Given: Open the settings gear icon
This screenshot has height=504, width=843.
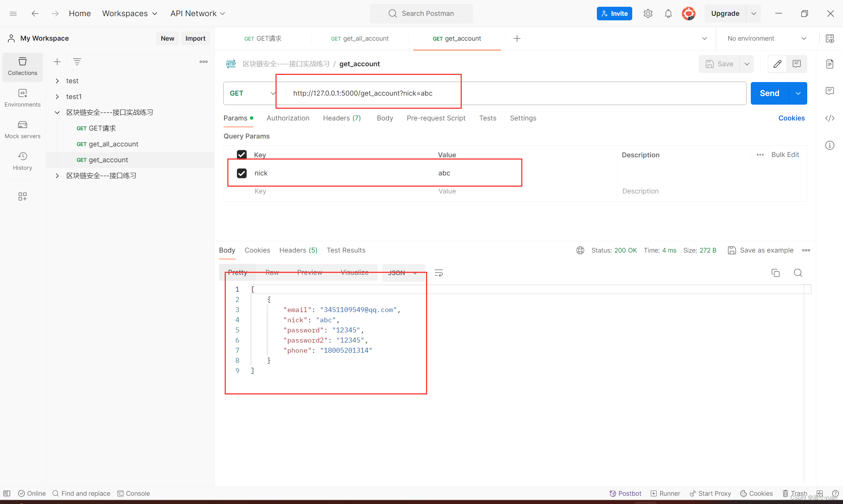Looking at the screenshot, I should [648, 14].
